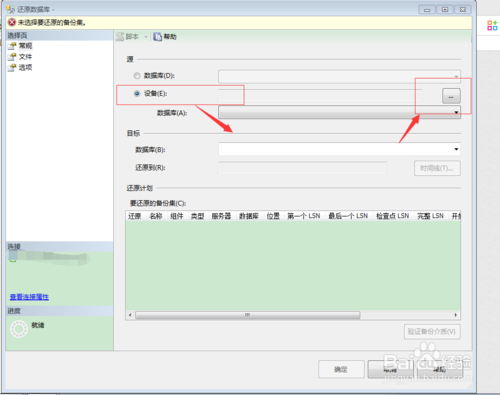This screenshot has height=395, width=500.
Task: Click the 最后一个 LSN column header
Action: [x=348, y=216]
